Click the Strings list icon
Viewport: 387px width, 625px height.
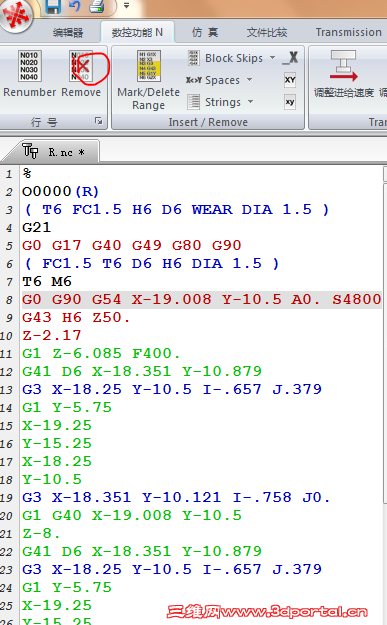[x=194, y=102]
